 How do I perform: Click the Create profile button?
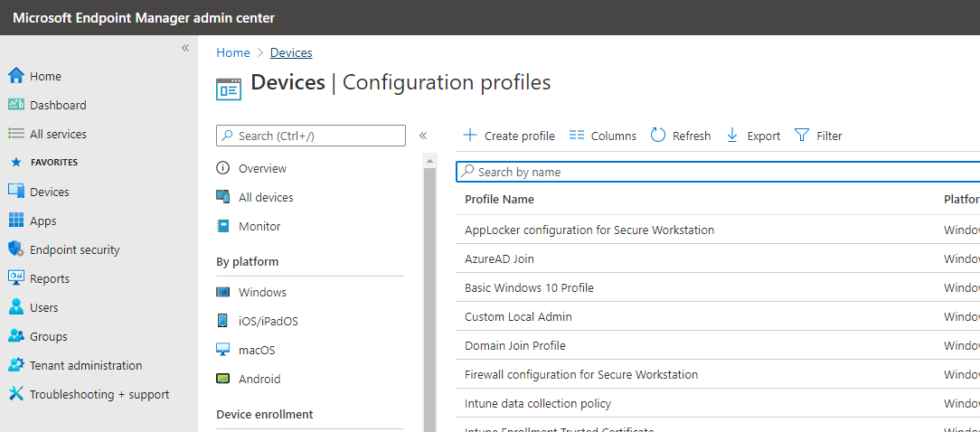point(509,136)
